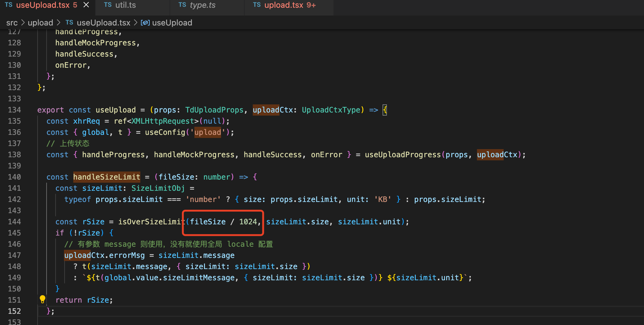Screen dimensions: 644x325
Task: Switch to the util.ts tab
Action: [125, 5]
